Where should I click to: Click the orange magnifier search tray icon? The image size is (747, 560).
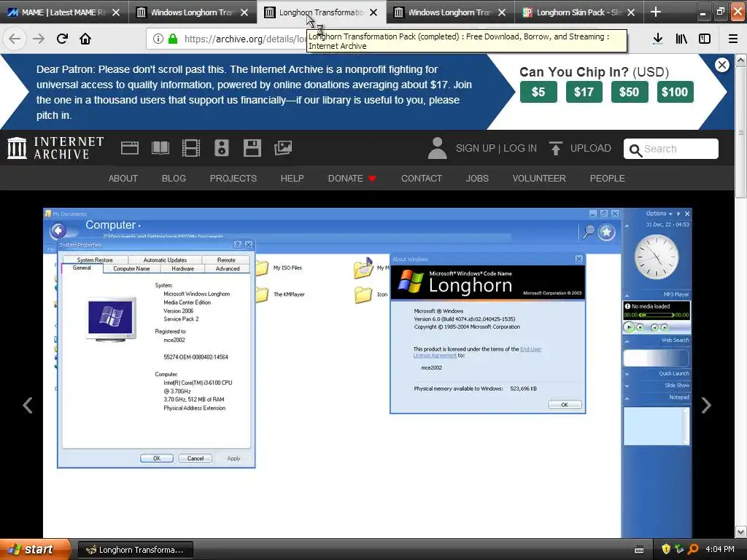pos(693,550)
